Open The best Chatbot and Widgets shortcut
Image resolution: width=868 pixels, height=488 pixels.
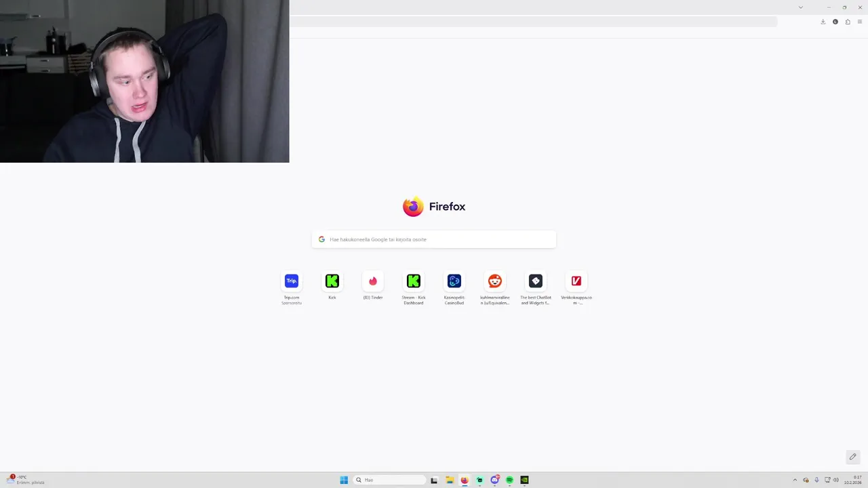coord(536,281)
